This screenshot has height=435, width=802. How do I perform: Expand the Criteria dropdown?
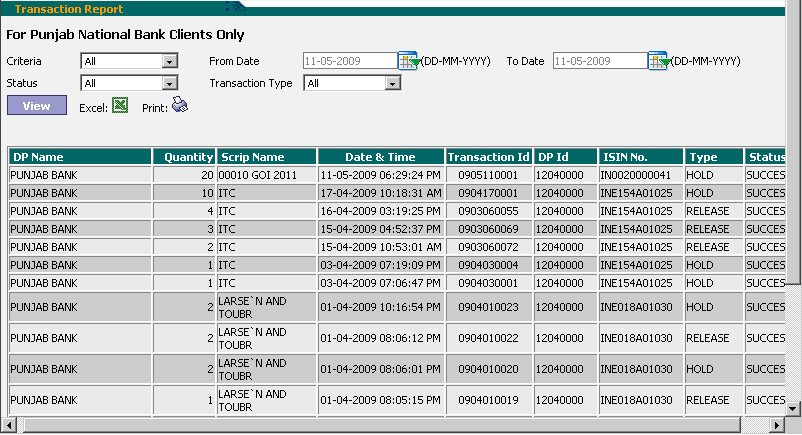169,61
